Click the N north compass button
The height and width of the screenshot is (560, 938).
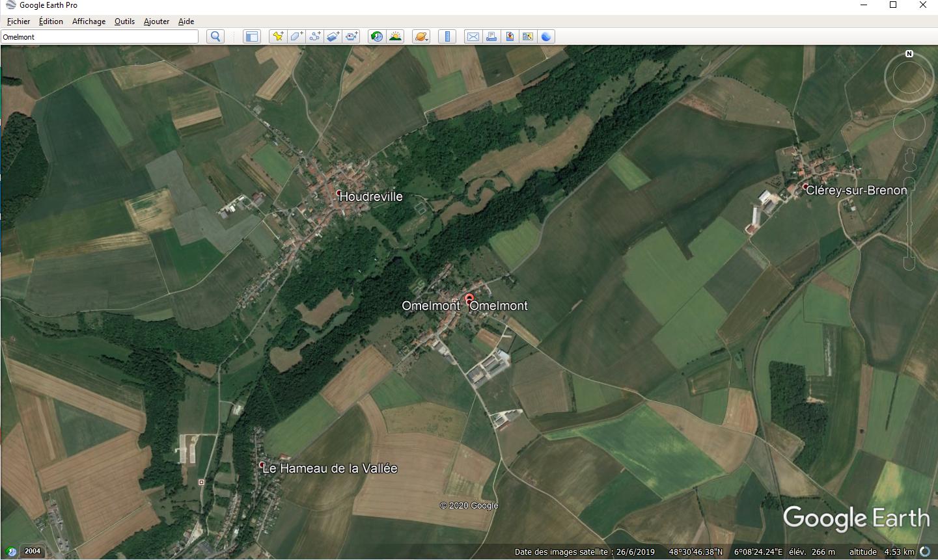[909, 54]
